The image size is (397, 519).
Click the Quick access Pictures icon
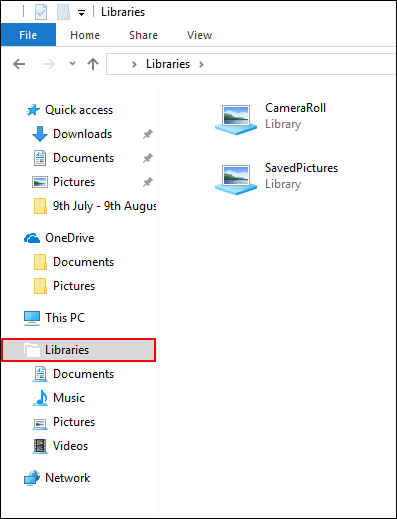(40, 182)
